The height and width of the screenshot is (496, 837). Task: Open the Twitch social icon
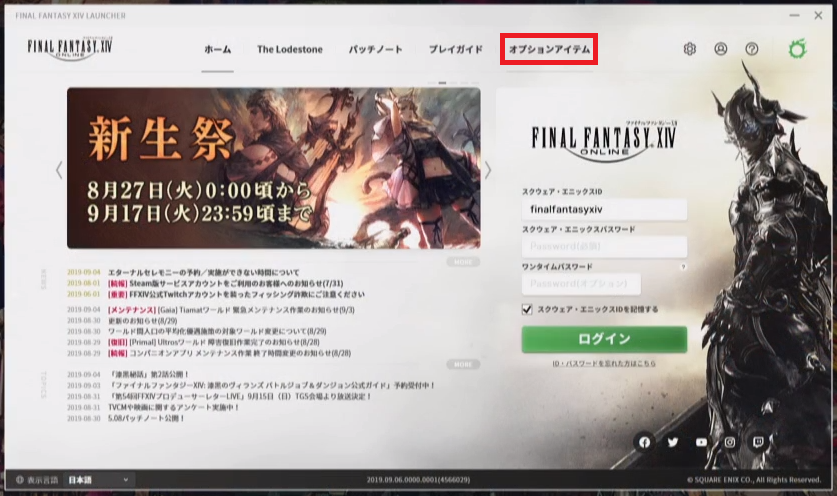(758, 442)
